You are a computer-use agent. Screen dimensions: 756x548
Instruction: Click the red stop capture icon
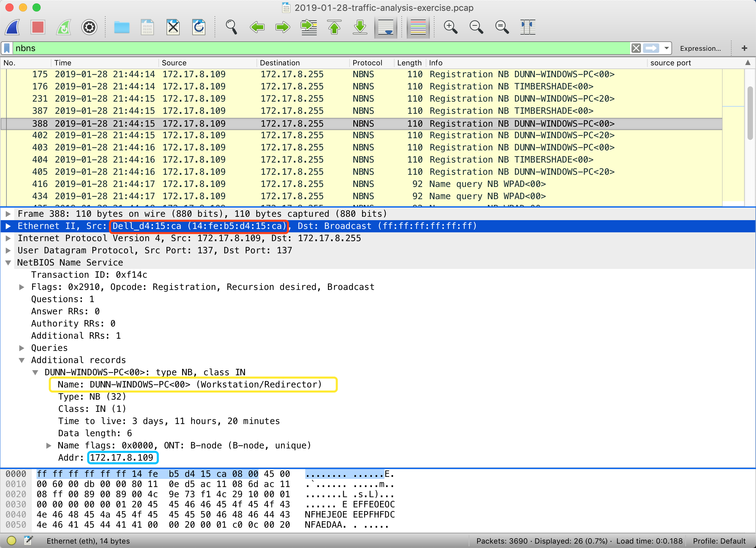[x=38, y=27]
